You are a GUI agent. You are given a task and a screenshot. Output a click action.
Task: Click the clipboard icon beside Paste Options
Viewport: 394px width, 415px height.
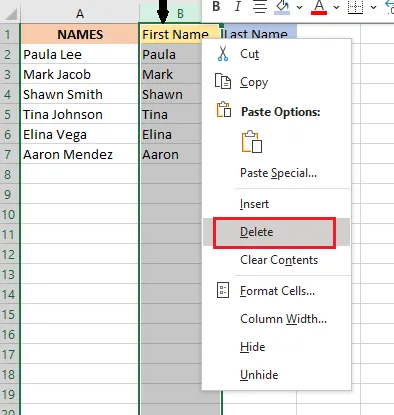[224, 110]
